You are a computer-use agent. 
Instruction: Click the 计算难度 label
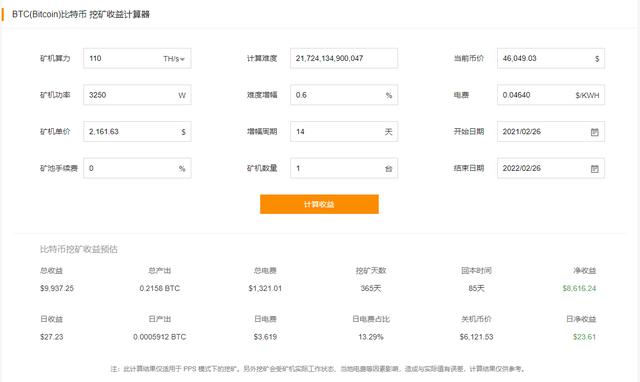coord(262,58)
